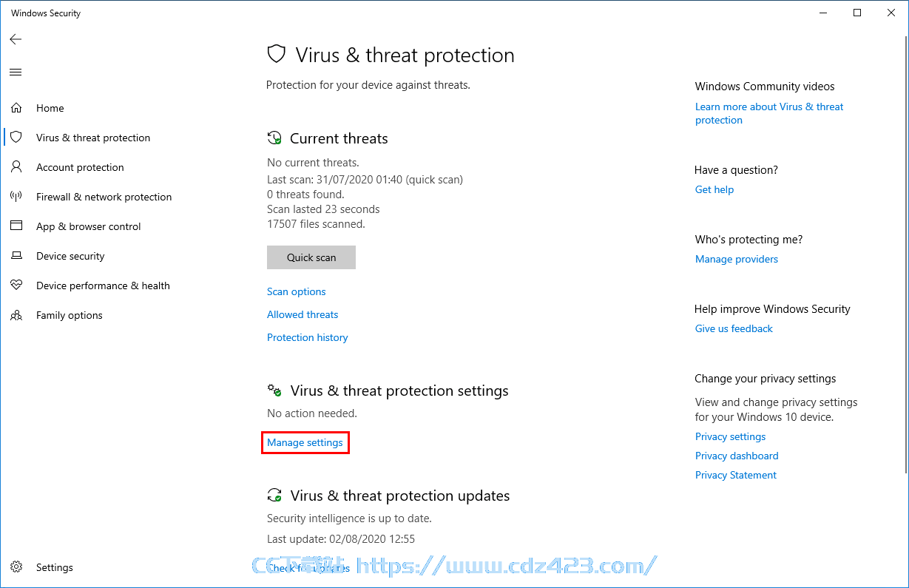Open Manage settings link

click(305, 442)
